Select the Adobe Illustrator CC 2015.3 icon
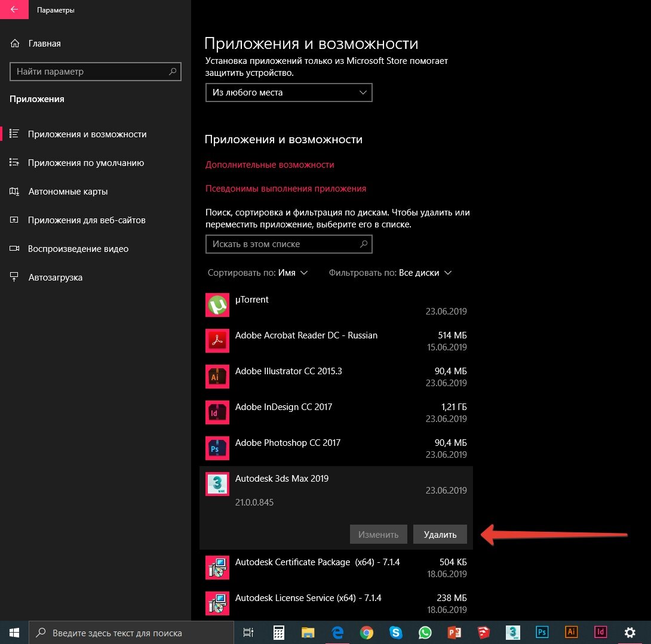 [x=217, y=377]
